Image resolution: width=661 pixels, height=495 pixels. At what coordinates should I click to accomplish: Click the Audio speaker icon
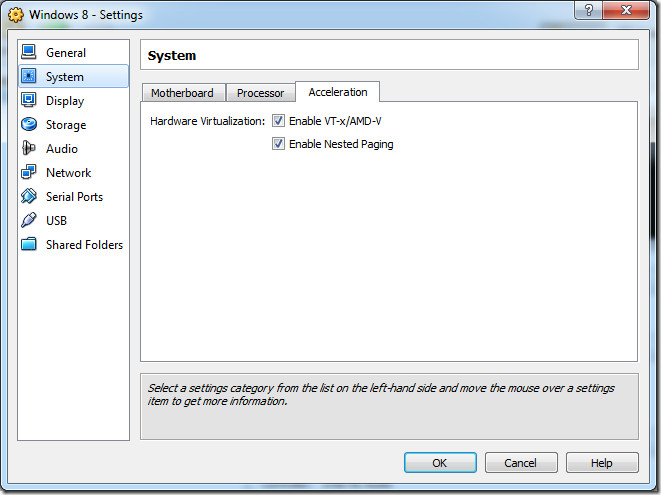pyautogui.click(x=29, y=148)
